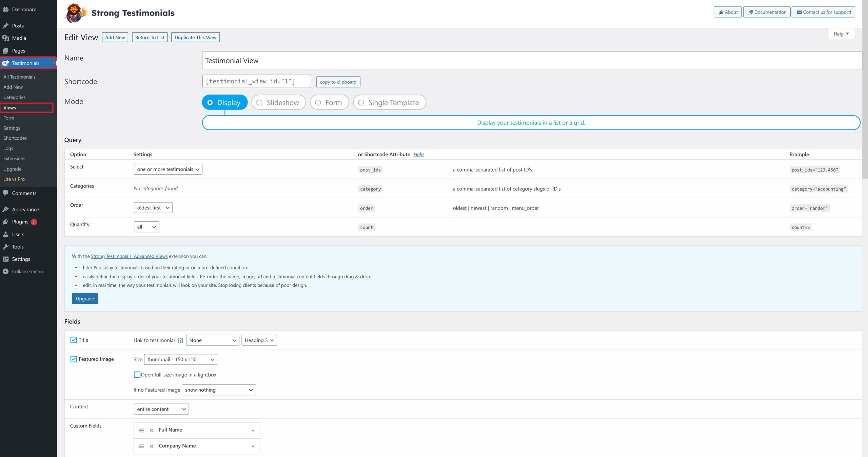
Task: Click the Settings sliders icon
Action: [x=6, y=259]
